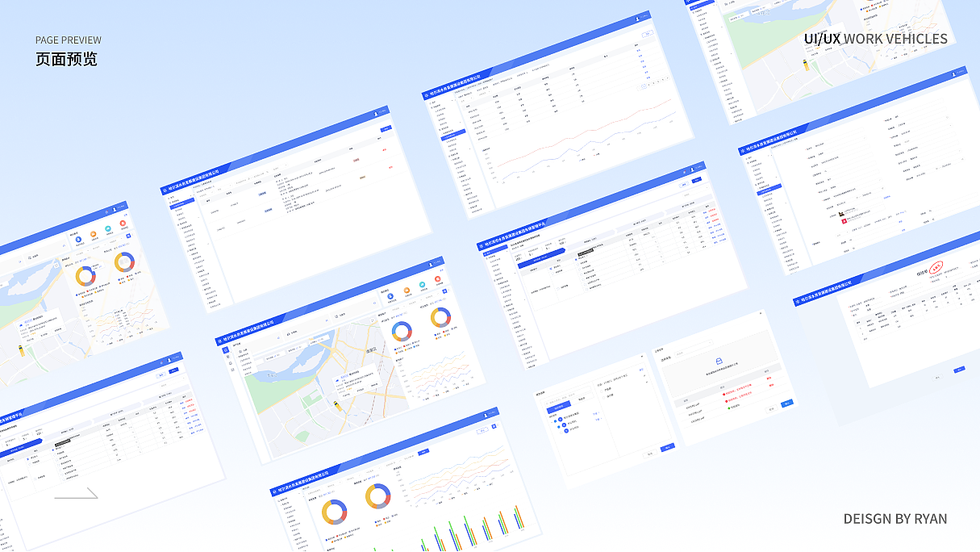Switch to the blue active tab in picker dialog

(x=559, y=408)
